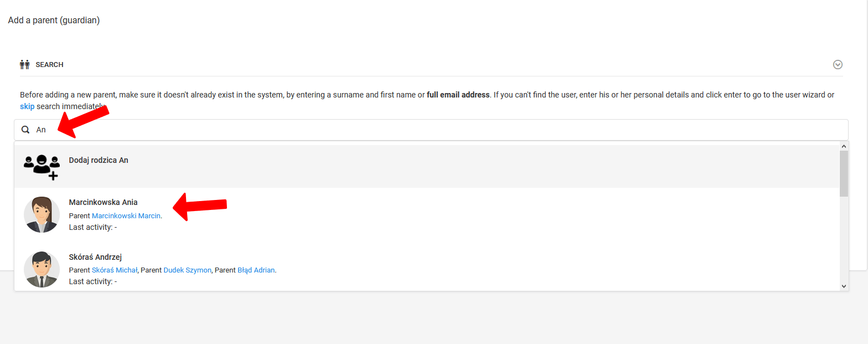Open the Błąd Adrian student link

pyautogui.click(x=256, y=270)
